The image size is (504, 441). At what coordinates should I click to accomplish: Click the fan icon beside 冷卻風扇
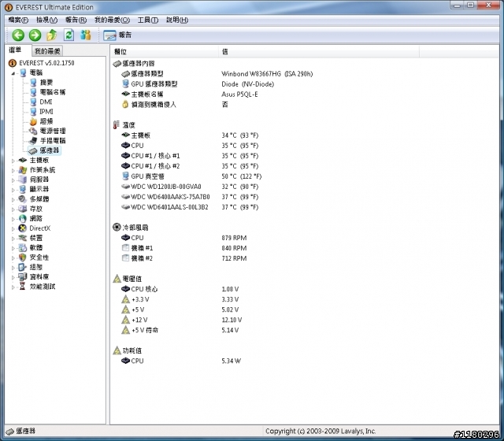(117, 228)
